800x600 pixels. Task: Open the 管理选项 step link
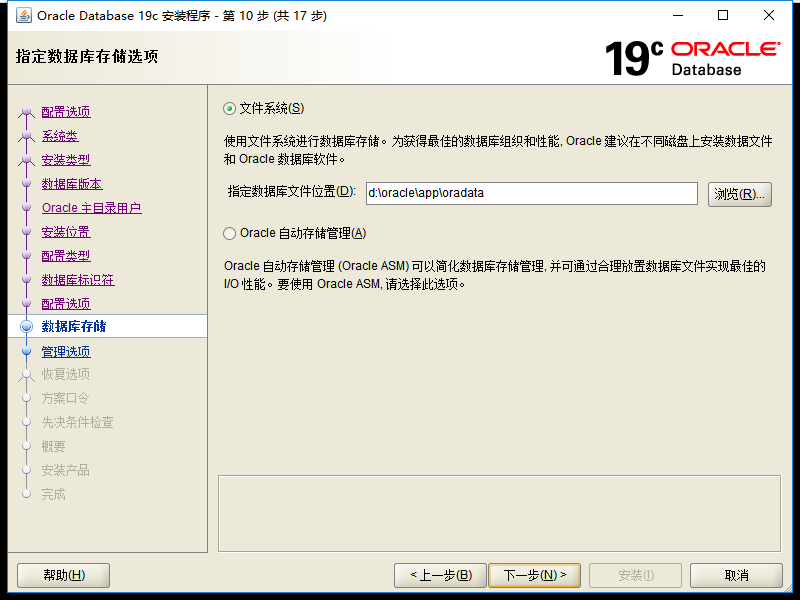66,352
